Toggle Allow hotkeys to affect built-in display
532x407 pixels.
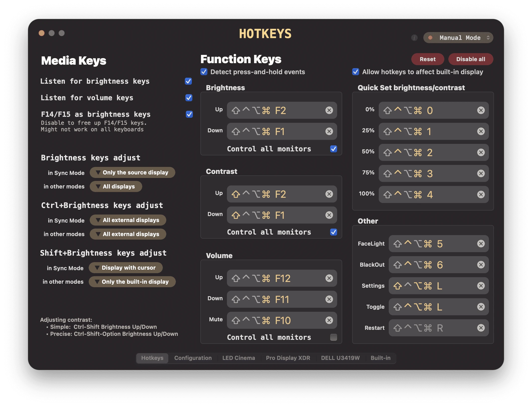356,72
